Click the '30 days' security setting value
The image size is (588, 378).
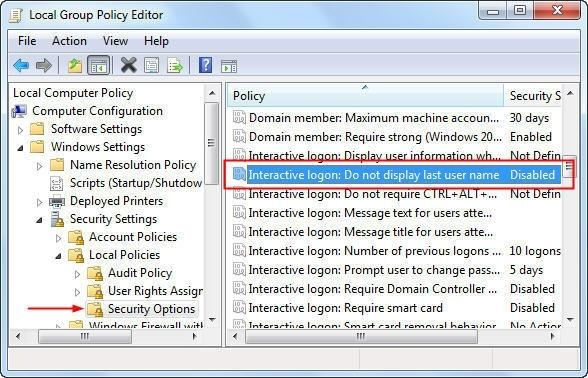point(529,118)
